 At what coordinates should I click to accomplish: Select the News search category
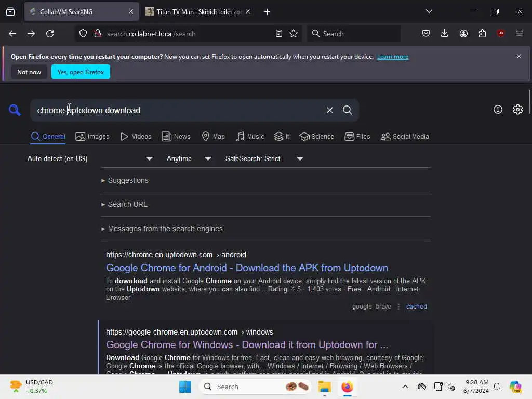[x=176, y=137]
